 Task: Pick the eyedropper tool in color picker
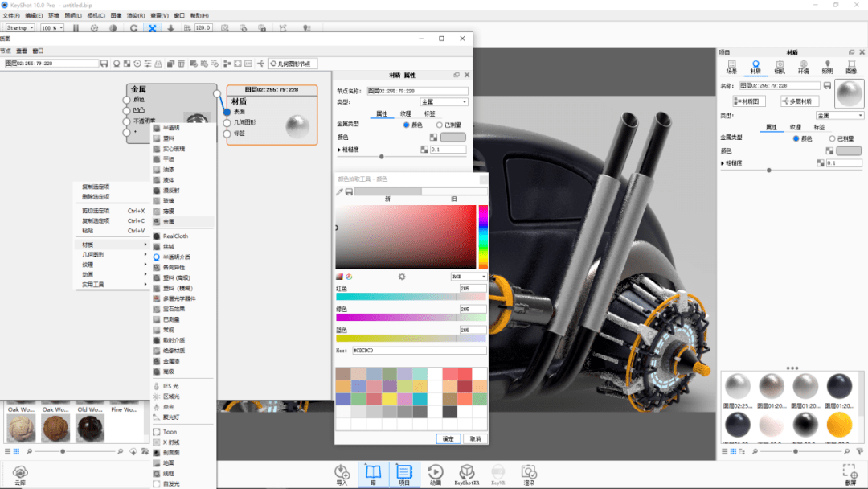(x=339, y=191)
